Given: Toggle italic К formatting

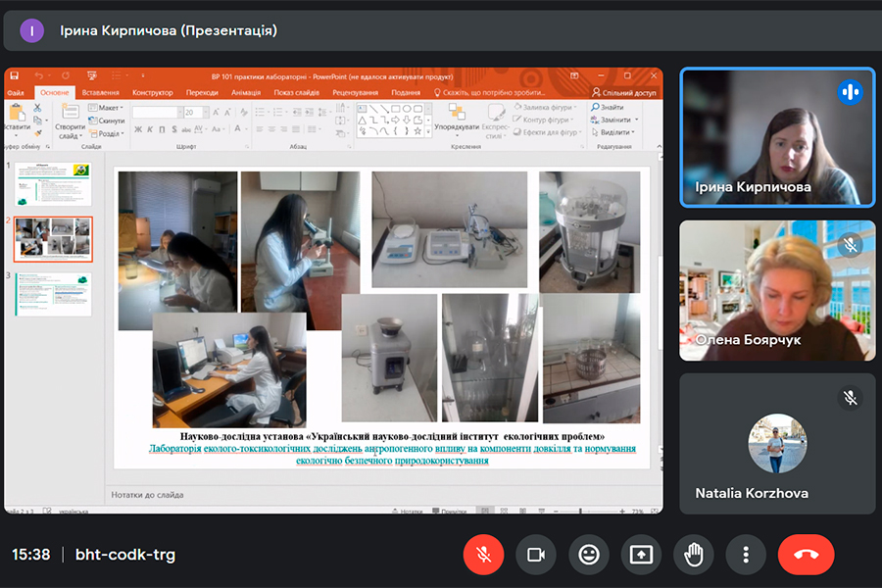Looking at the screenshot, I should click(150, 129).
